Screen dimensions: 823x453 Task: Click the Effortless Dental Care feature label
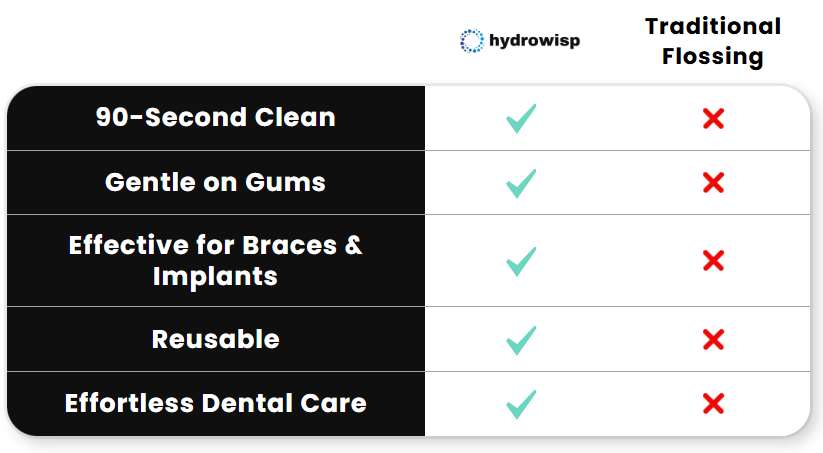click(215, 403)
